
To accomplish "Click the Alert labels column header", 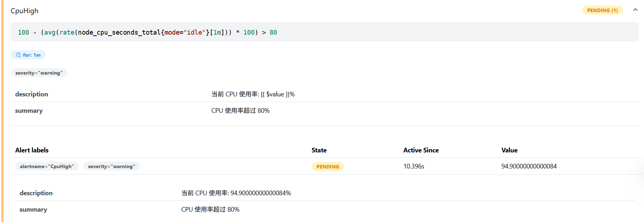I will pyautogui.click(x=32, y=150).
